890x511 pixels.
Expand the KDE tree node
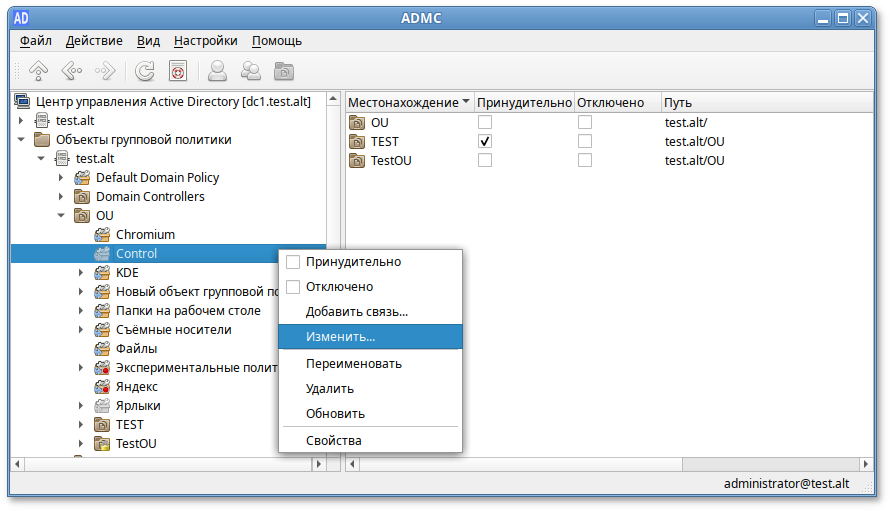[81, 273]
